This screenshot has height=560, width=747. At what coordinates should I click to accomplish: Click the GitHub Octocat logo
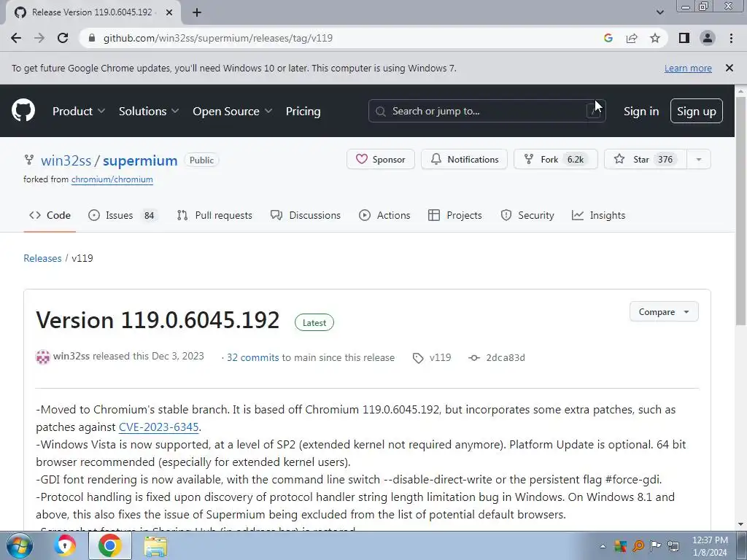(23, 111)
